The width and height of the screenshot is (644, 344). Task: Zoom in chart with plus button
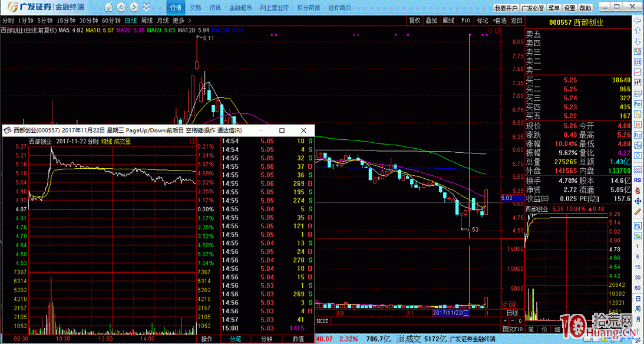click(505, 321)
